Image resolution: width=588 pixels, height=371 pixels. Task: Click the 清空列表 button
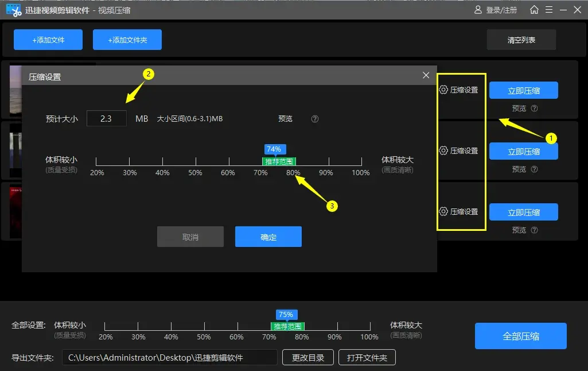pos(521,40)
